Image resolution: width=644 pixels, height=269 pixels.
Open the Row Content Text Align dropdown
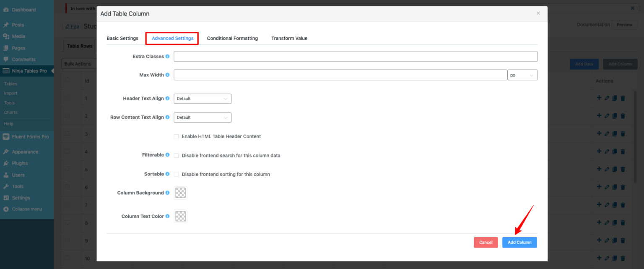tap(203, 117)
